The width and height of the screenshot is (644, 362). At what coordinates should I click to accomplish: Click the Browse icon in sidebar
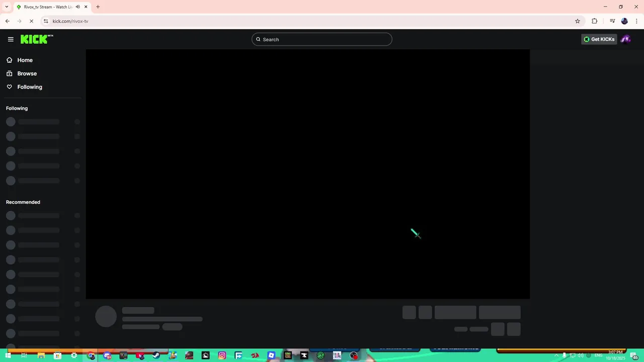point(9,73)
